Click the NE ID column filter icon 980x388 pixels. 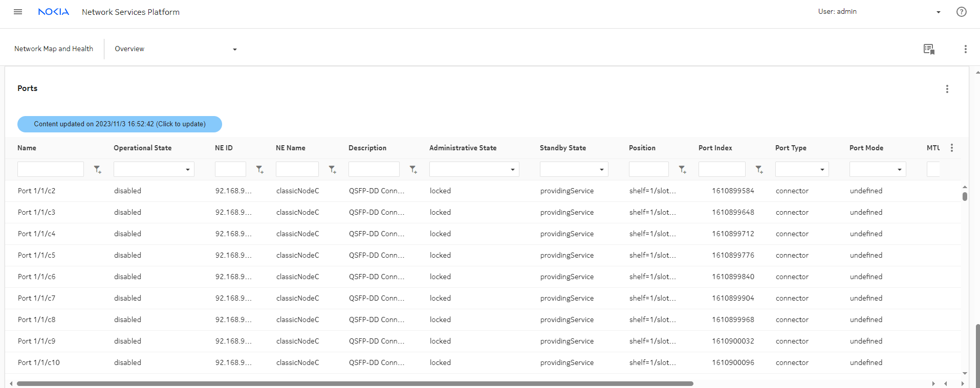click(x=260, y=169)
